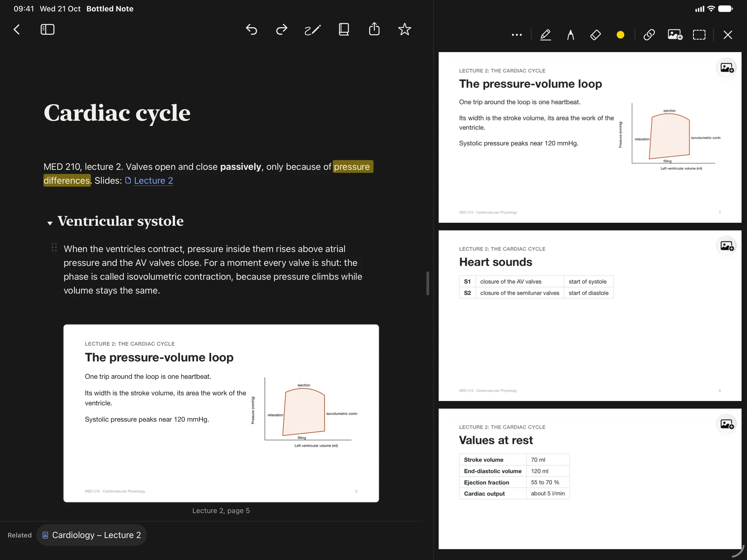The image size is (747, 560).
Task: Choose the highlighter marker tool
Action: (x=570, y=35)
